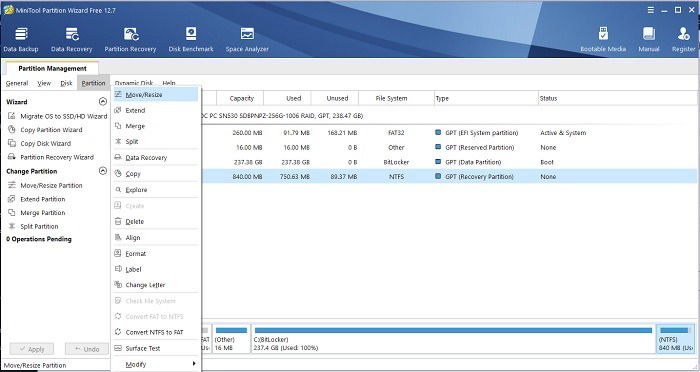Open the Manual
This screenshot has width=700, height=372.
pos(649,40)
